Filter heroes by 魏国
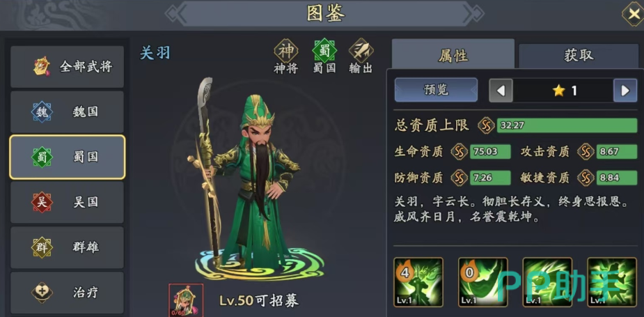 click(x=67, y=112)
